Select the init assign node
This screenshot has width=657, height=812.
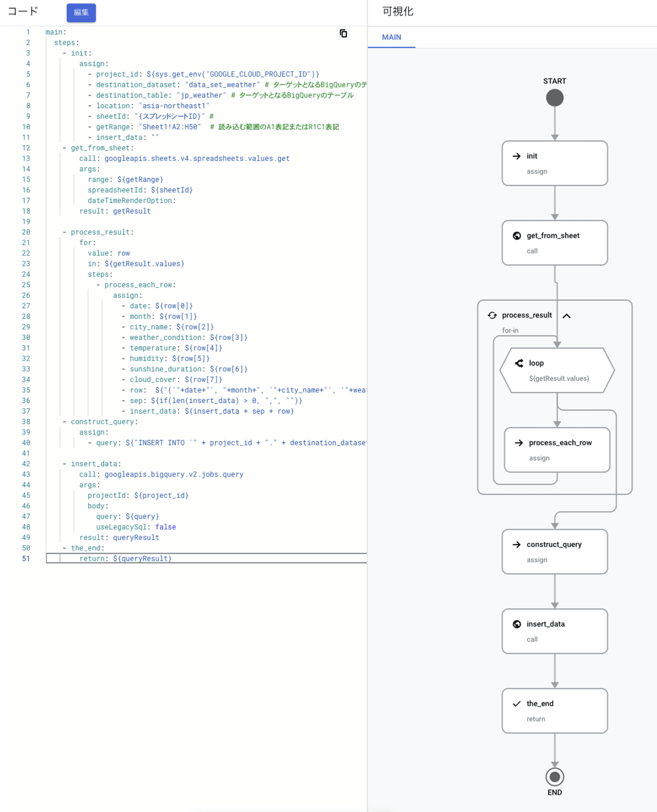tap(555, 163)
